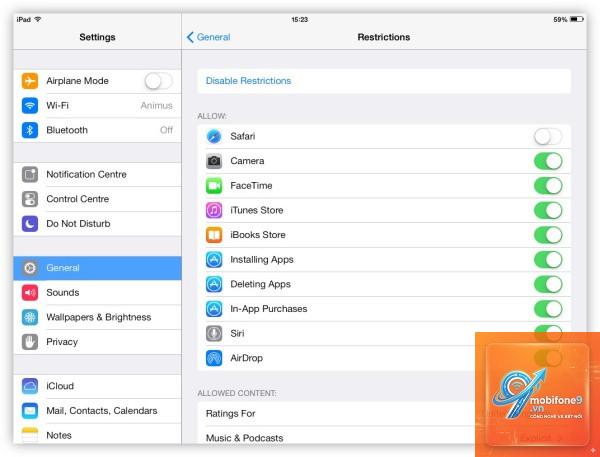
Task: Tap the Mail envelope icon
Action: click(x=30, y=411)
